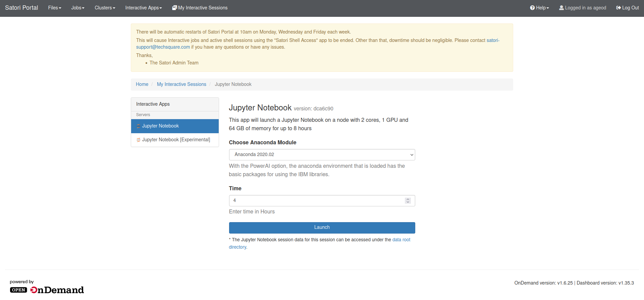The height and width of the screenshot is (300, 644).
Task: Click the 'Enter time in Hours' help text
Action: [x=252, y=212]
